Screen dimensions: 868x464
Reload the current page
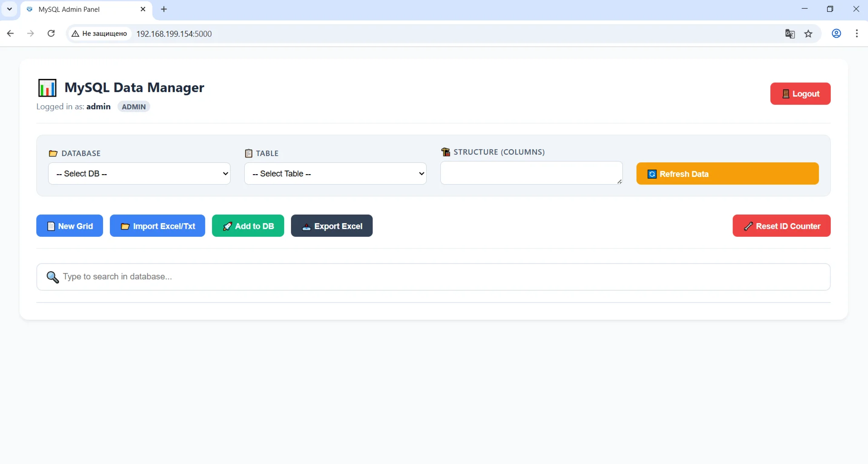(x=51, y=34)
